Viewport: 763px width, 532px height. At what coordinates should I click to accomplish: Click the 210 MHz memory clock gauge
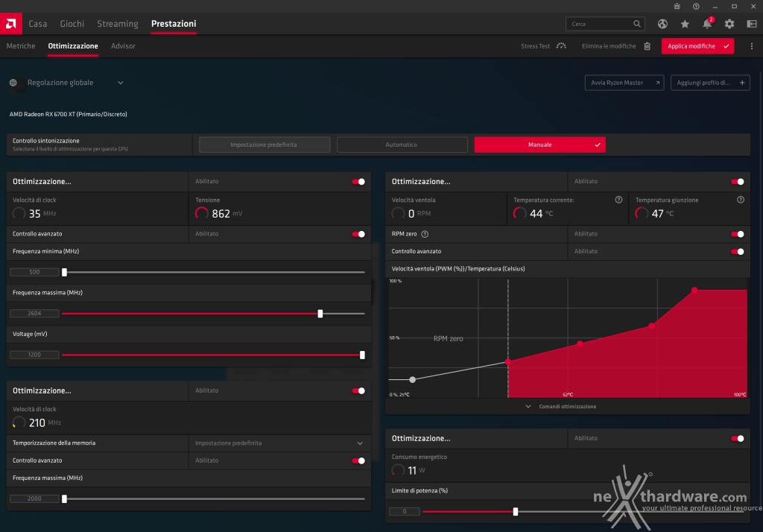[x=19, y=422]
